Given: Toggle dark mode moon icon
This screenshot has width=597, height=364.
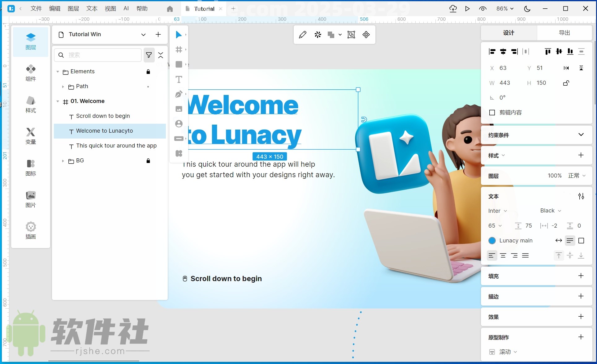Looking at the screenshot, I should pos(527,9).
